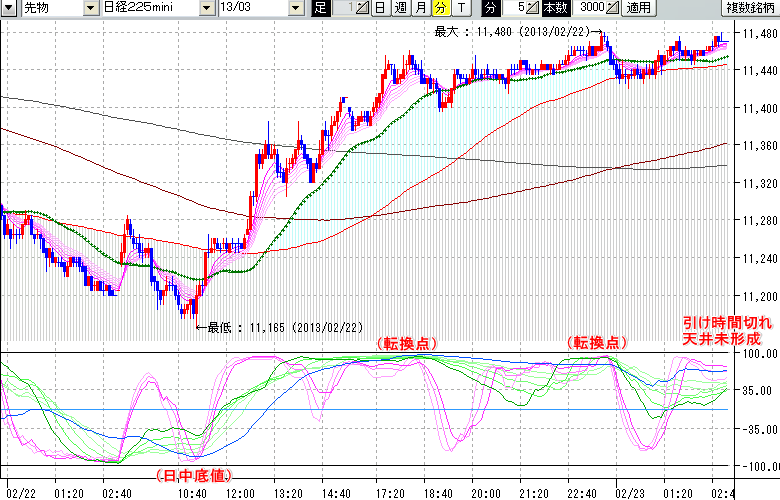Expand the 日経225mini symbol dropdown
Image resolution: width=780 pixels, height=500 pixels.
pyautogui.click(x=207, y=8)
